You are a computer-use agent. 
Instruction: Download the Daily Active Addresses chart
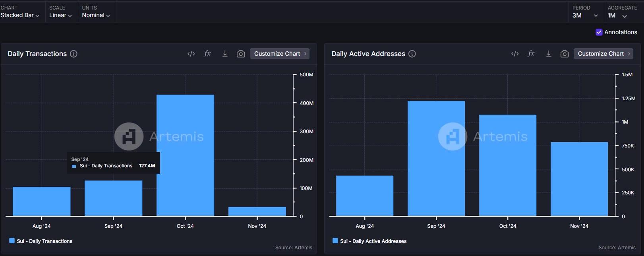(549, 54)
